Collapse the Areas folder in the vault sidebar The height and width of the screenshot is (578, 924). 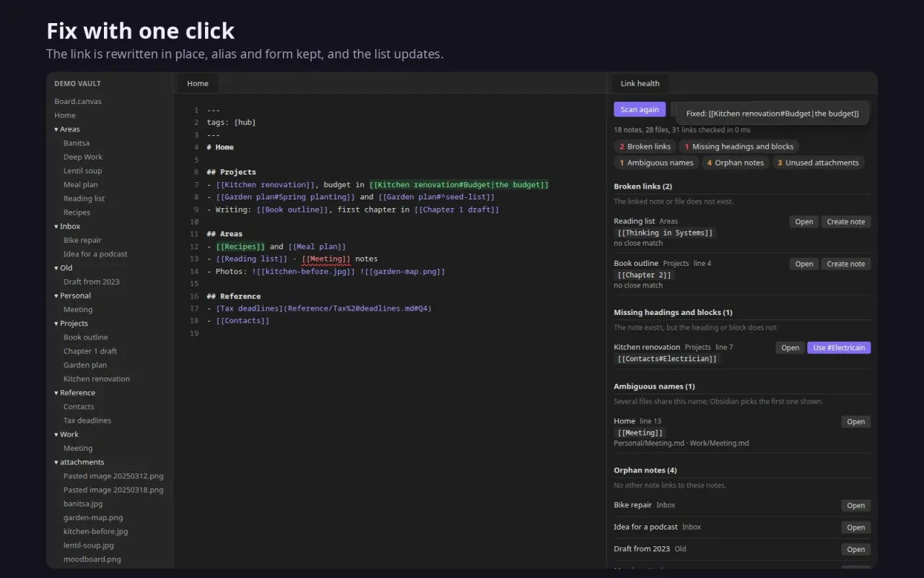coord(67,129)
